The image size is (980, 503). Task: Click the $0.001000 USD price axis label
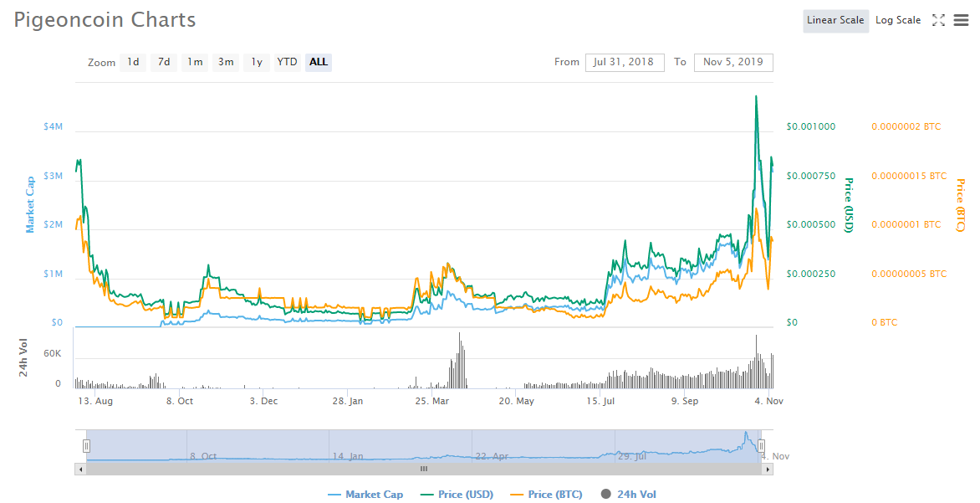point(810,126)
